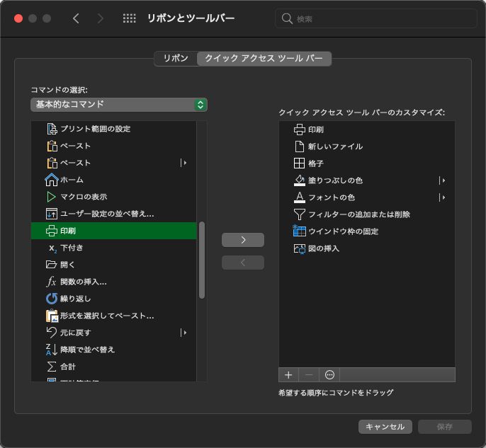Click the command list vertical scrollbar
Image resolution: width=486 pixels, height=448 pixels.
(x=202, y=260)
